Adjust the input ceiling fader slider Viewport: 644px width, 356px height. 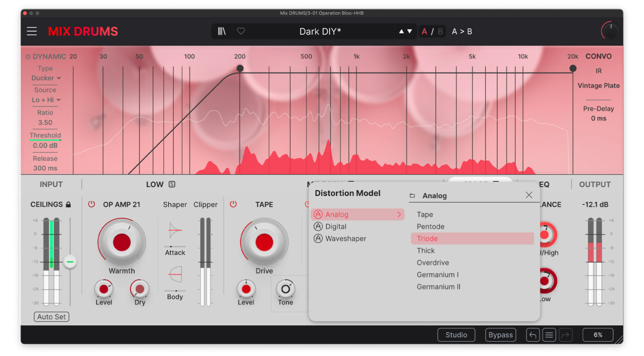point(70,262)
